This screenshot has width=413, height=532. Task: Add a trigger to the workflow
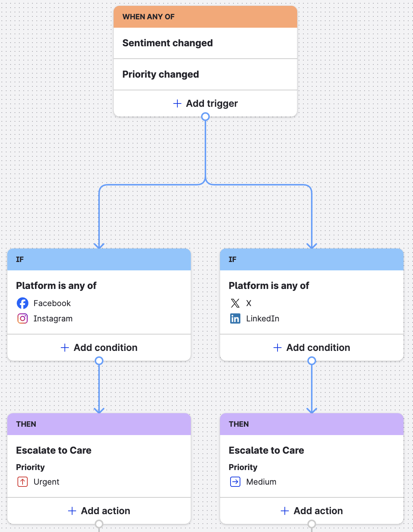[205, 103]
